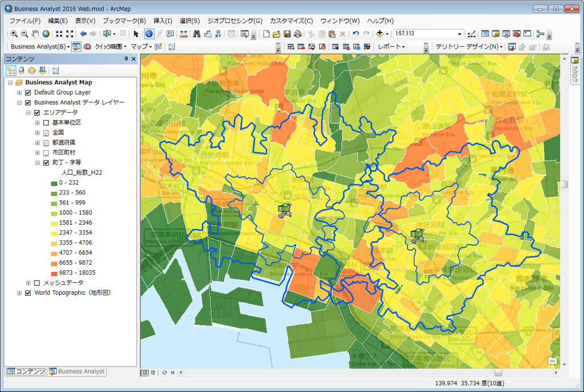Expand the メッシュデータ node

click(x=28, y=283)
